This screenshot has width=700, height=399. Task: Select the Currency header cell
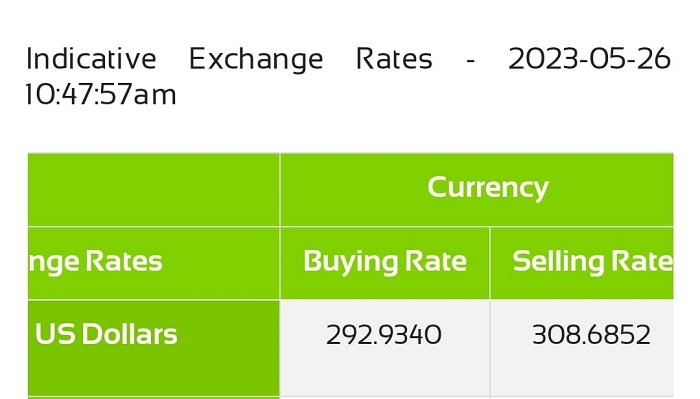(477, 189)
